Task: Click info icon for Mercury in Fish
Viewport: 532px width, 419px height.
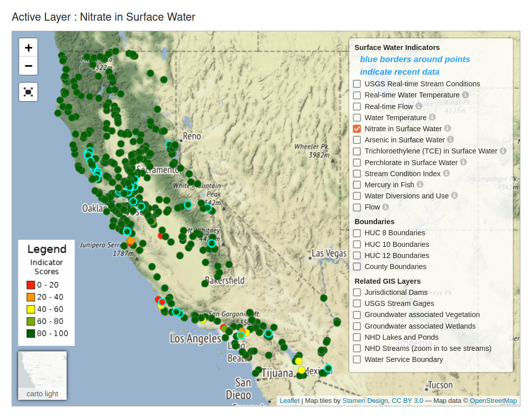Action: [420, 185]
